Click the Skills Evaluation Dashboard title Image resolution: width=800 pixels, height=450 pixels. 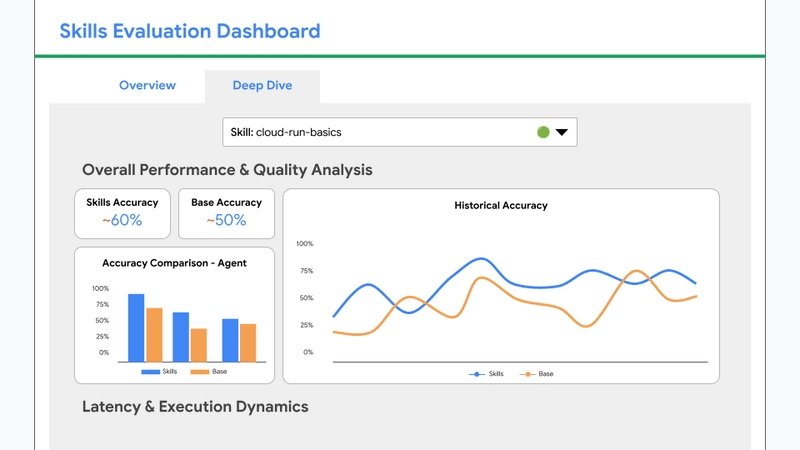coord(190,31)
